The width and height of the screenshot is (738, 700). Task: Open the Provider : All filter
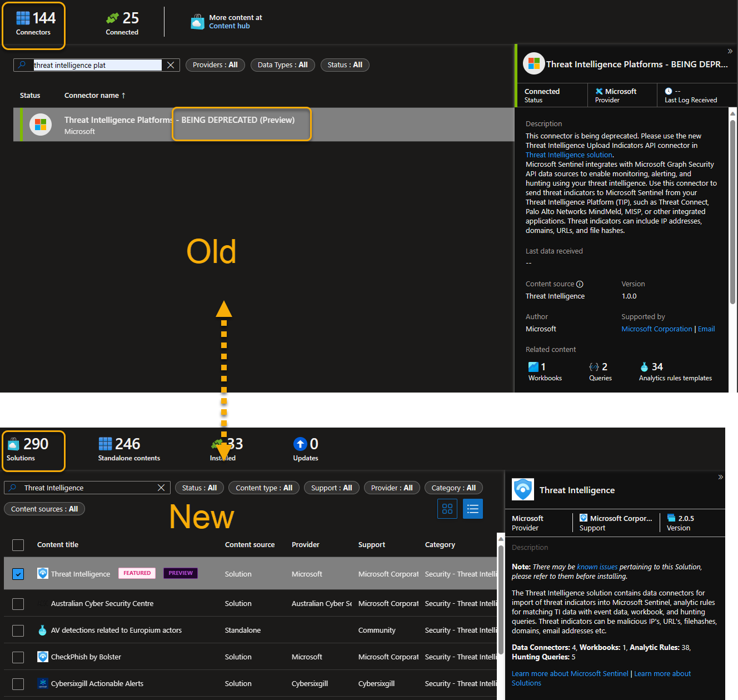click(392, 488)
